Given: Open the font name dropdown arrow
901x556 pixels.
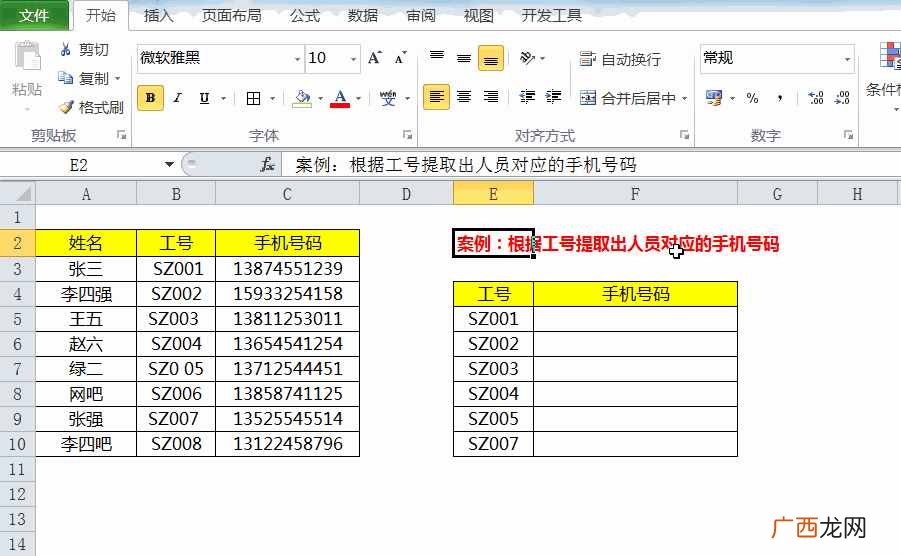Looking at the screenshot, I should coord(297,59).
